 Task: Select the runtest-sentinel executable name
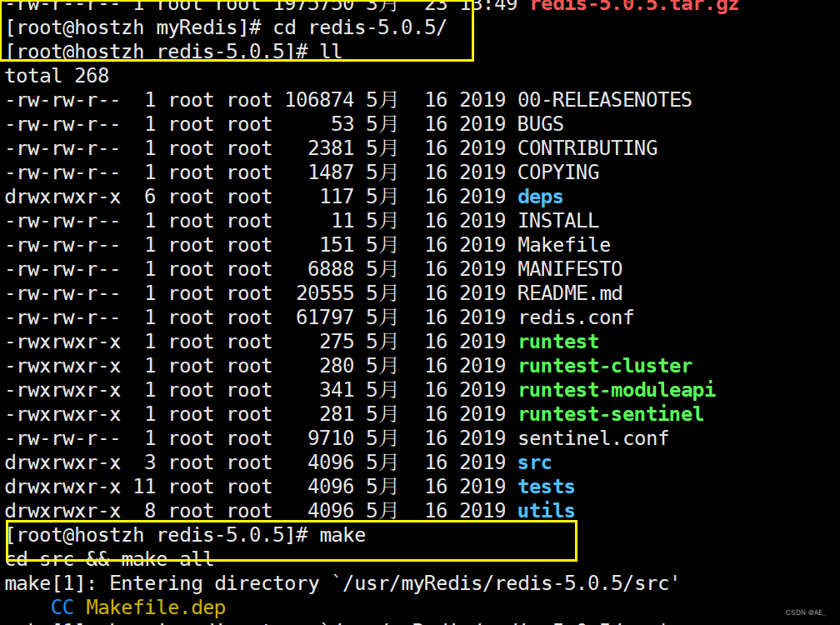pos(611,414)
